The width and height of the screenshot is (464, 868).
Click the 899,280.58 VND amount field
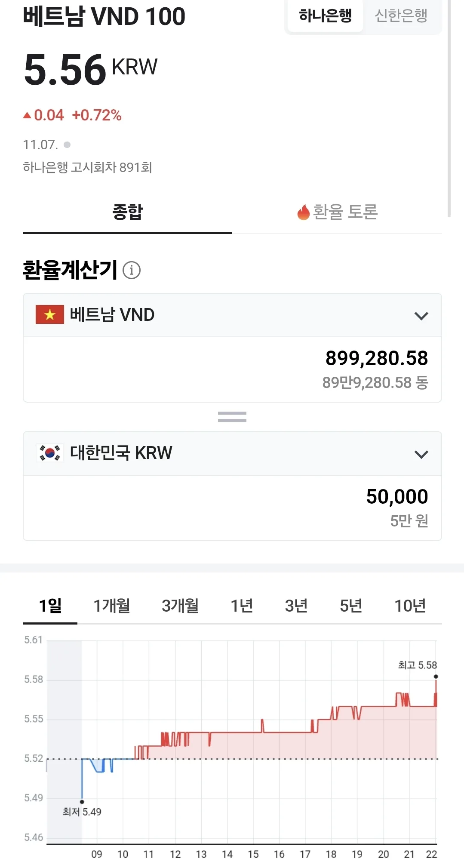(x=232, y=369)
